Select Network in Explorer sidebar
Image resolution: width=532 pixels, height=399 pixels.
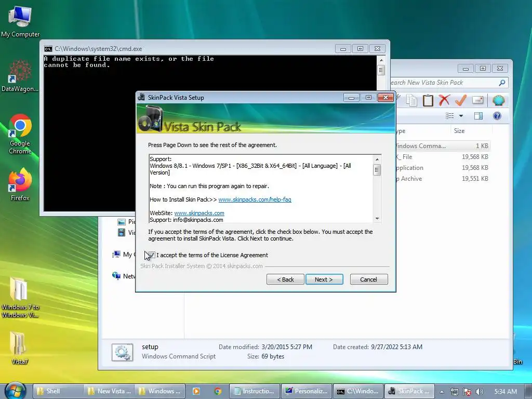tap(124, 276)
